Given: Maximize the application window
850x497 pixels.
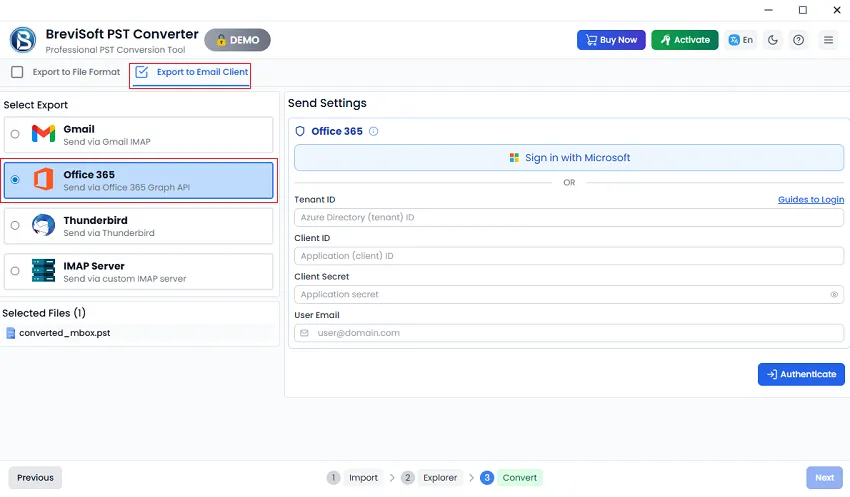Looking at the screenshot, I should coord(803,10).
